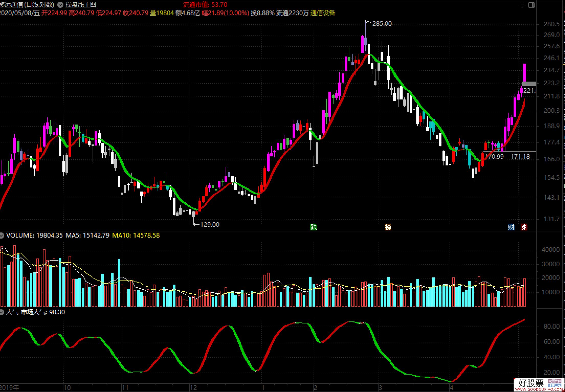Click the 154.5 price axis label
Image resolution: width=565 pixels, height=392 pixels.
click(x=552, y=177)
